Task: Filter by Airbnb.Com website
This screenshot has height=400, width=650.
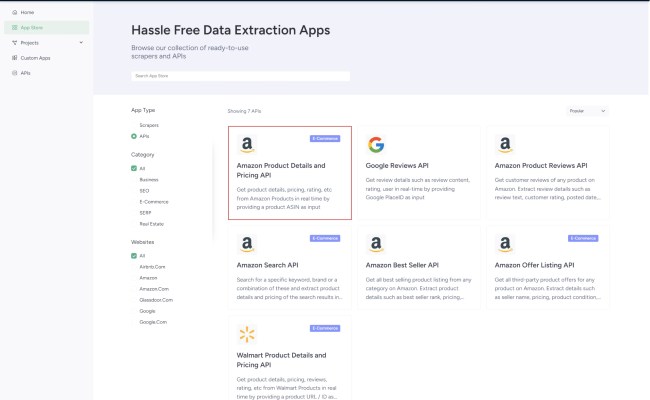Action: (x=152, y=267)
